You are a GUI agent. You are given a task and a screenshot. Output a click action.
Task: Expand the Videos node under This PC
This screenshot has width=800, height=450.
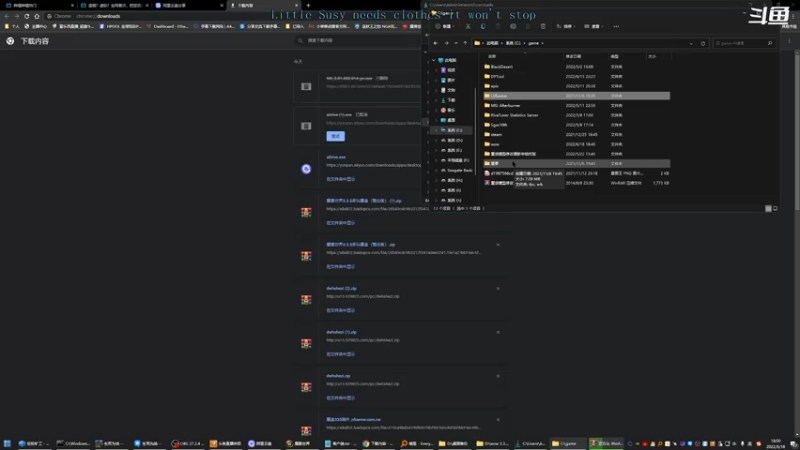[x=437, y=70]
